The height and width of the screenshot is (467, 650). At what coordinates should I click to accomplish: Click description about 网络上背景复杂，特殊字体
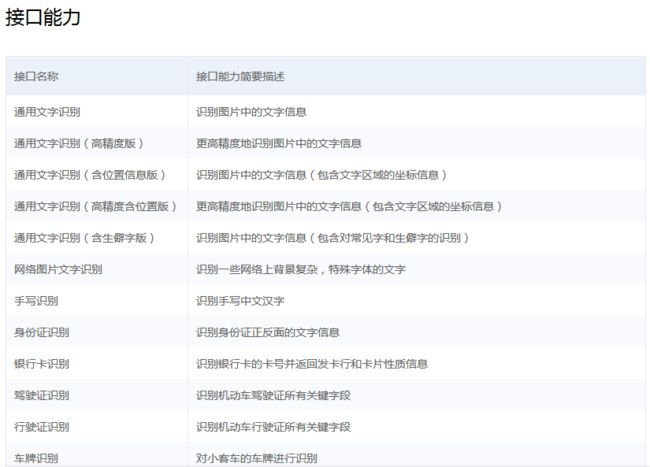pos(300,269)
